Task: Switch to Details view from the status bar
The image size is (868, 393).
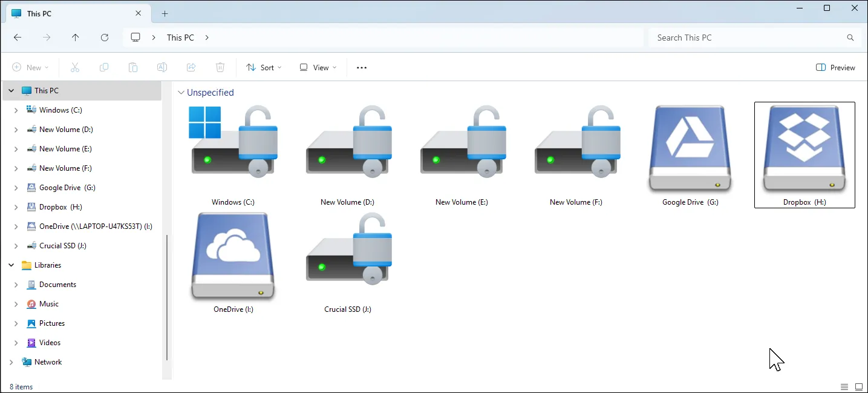Action: pos(844,386)
